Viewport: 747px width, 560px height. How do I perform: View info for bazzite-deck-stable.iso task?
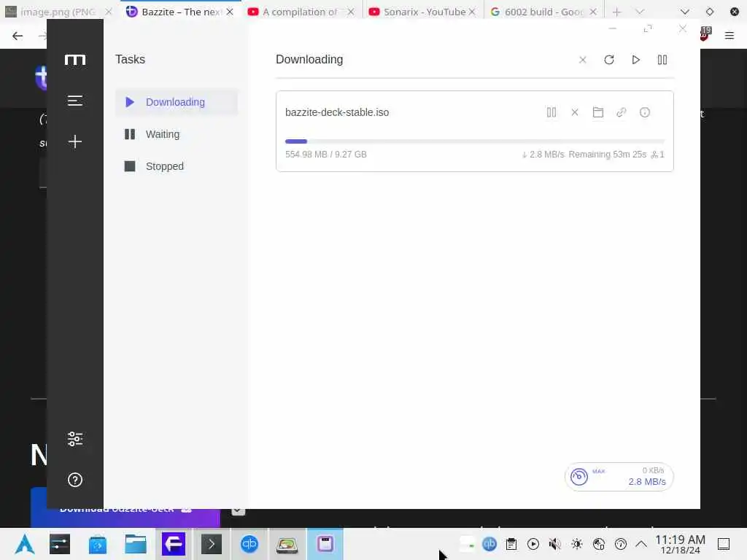click(645, 112)
